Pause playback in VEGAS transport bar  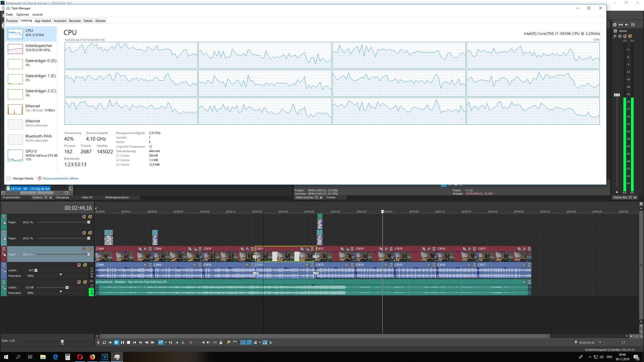122,342
